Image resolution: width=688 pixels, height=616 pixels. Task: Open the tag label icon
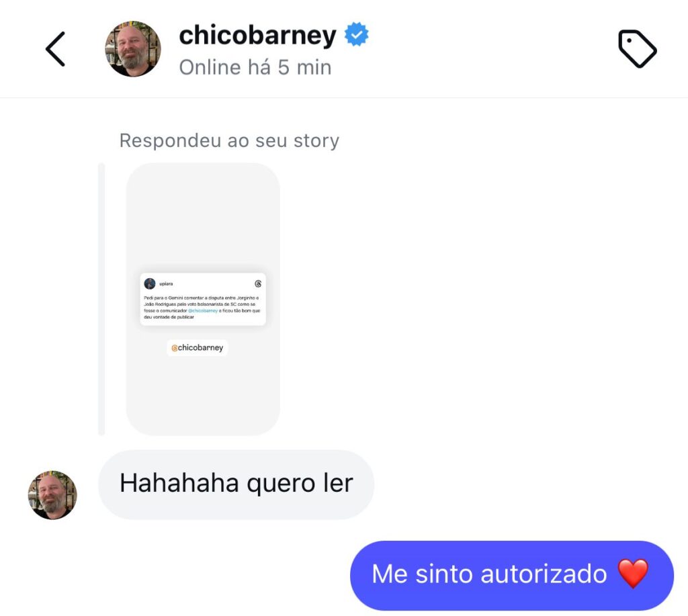click(x=637, y=48)
